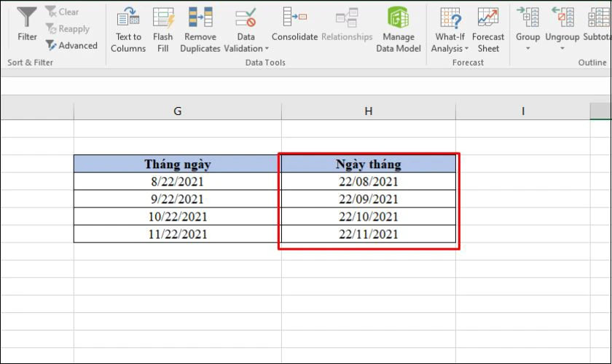Click the Ungroup outline icon
This screenshot has height=364, width=612.
(x=562, y=17)
